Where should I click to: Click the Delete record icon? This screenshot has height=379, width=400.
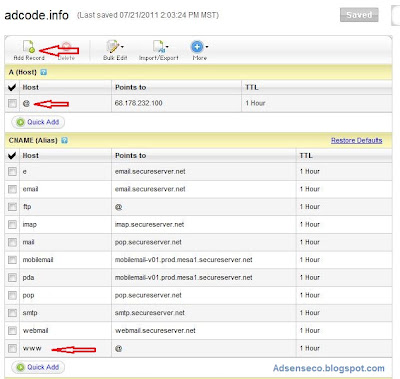point(66,47)
